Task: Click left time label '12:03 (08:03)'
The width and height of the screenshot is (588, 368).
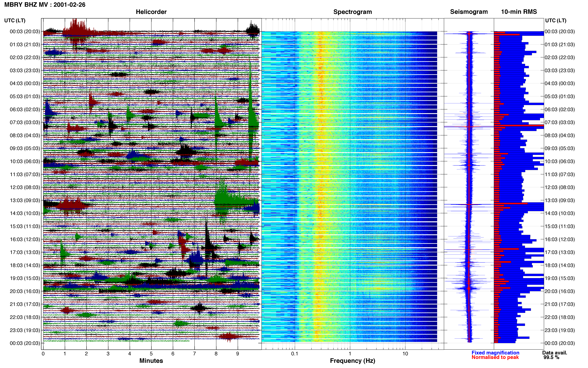Action: [25, 187]
